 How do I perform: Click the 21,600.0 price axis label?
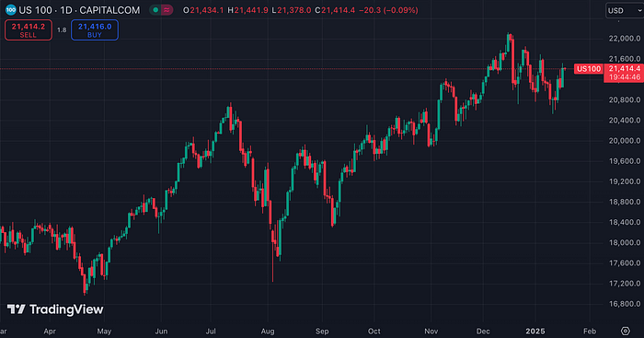click(625, 59)
